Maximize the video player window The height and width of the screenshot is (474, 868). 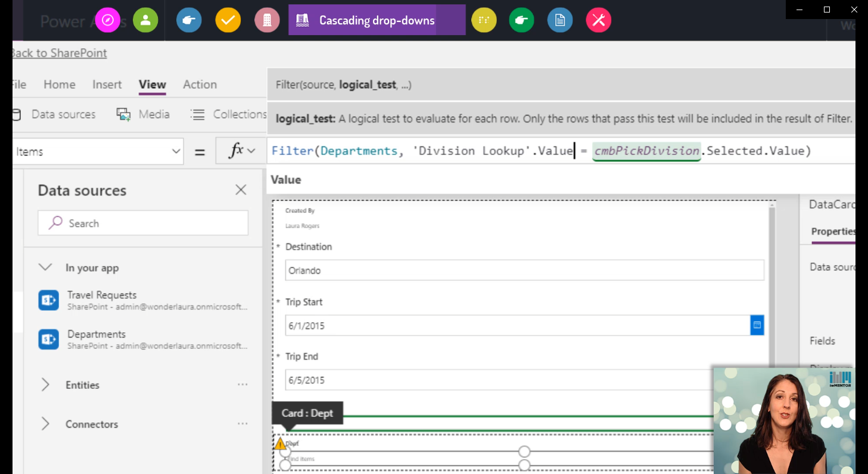coord(827,9)
